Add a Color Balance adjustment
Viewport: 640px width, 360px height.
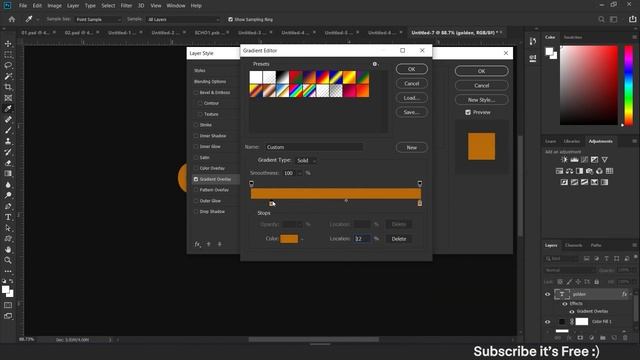[569, 171]
